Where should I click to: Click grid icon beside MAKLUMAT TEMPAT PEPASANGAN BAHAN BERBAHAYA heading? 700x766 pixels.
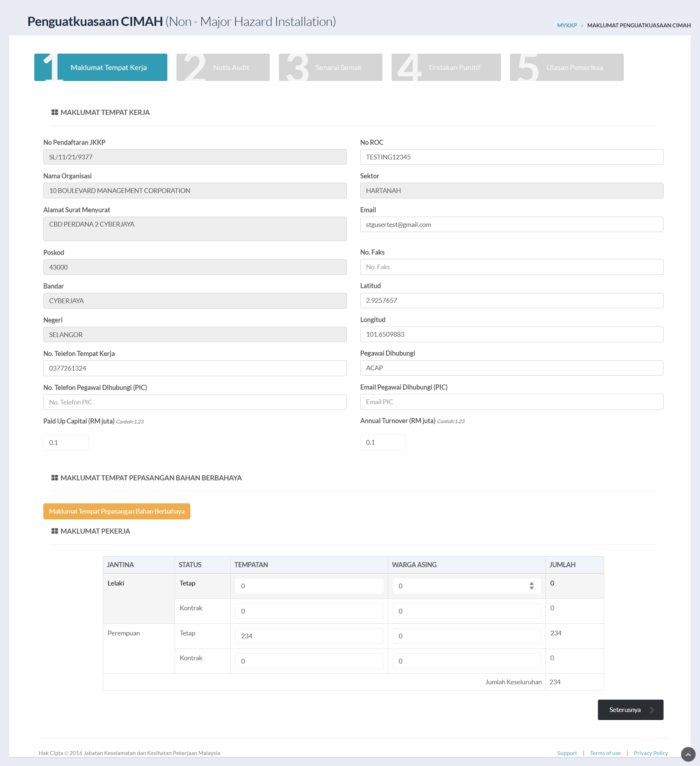tap(55, 478)
